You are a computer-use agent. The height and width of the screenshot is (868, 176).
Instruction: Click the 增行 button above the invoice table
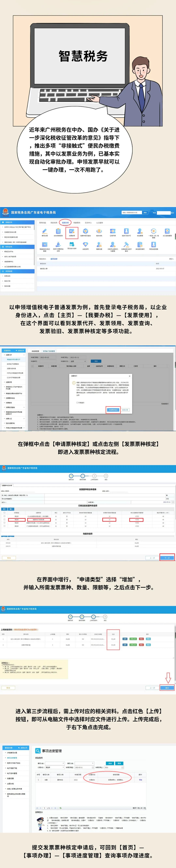click(4, 509)
